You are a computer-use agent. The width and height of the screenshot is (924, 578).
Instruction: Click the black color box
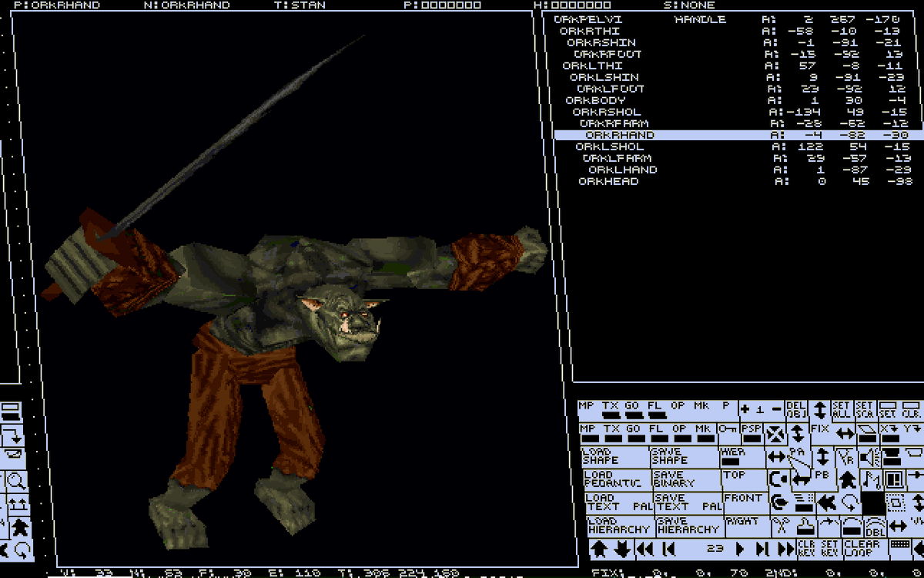[x=873, y=502]
